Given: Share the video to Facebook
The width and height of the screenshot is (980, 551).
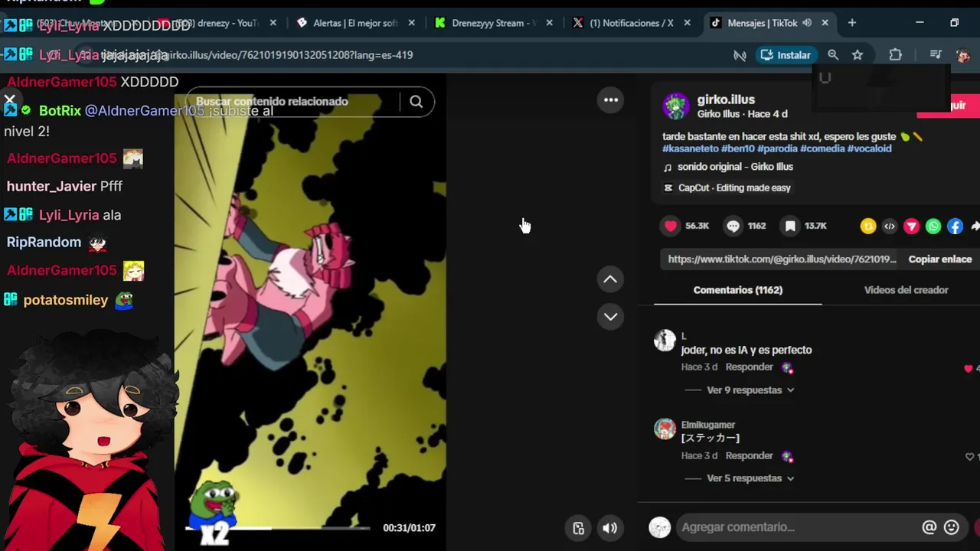Looking at the screenshot, I should point(955,226).
